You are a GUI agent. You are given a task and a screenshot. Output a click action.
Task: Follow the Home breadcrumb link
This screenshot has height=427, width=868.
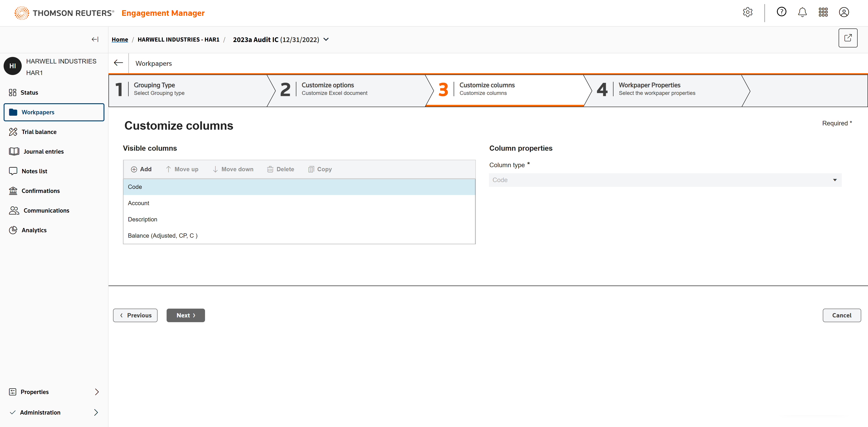pyautogui.click(x=120, y=39)
